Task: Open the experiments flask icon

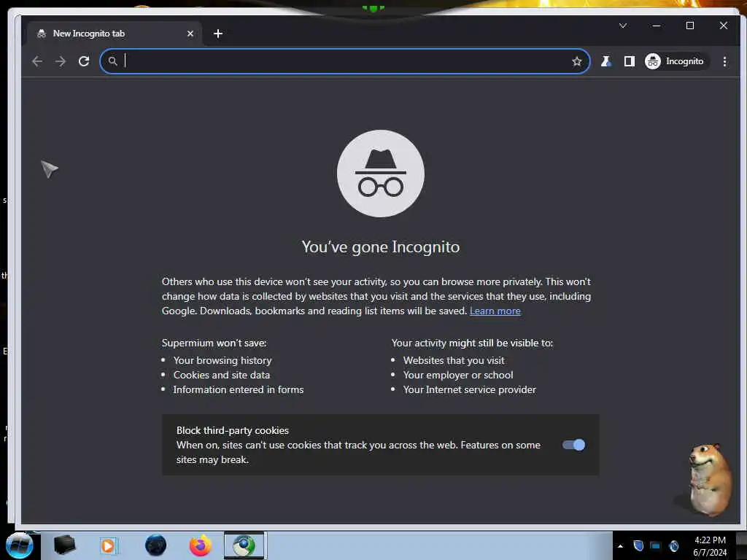Action: (x=605, y=61)
